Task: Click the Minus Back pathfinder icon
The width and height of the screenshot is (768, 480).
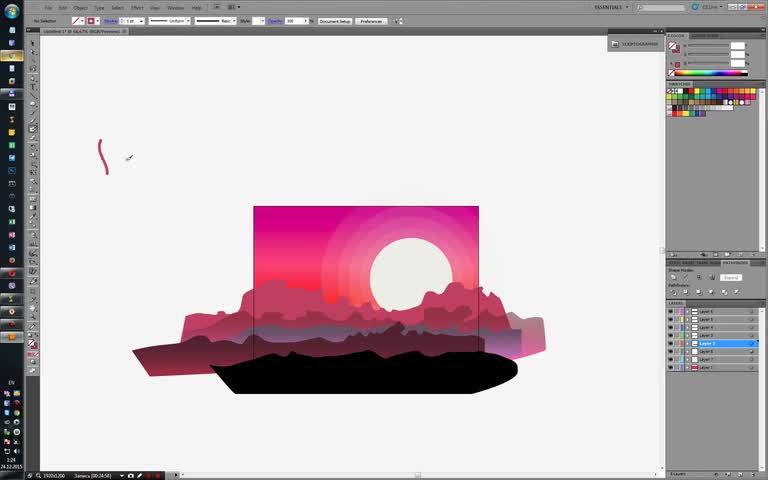Action: (x=736, y=292)
